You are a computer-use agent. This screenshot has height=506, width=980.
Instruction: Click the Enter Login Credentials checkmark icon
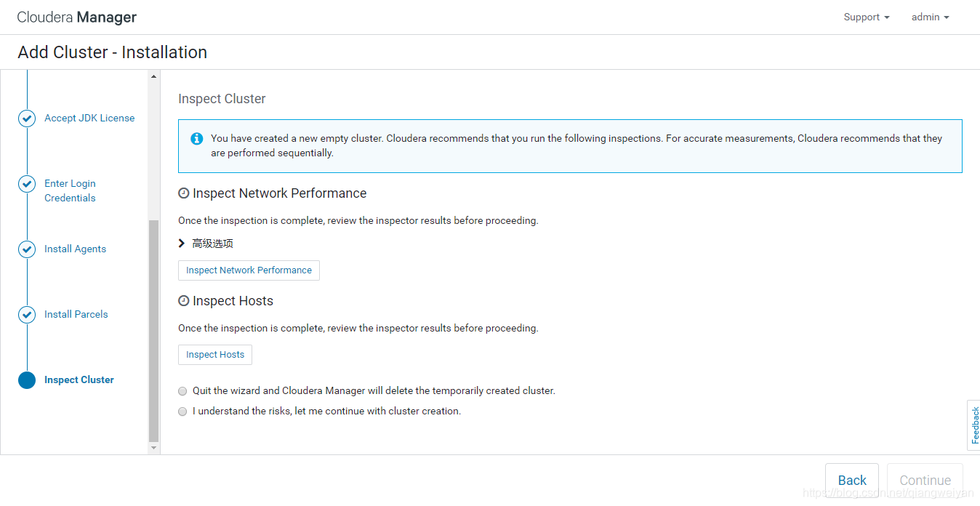point(27,184)
